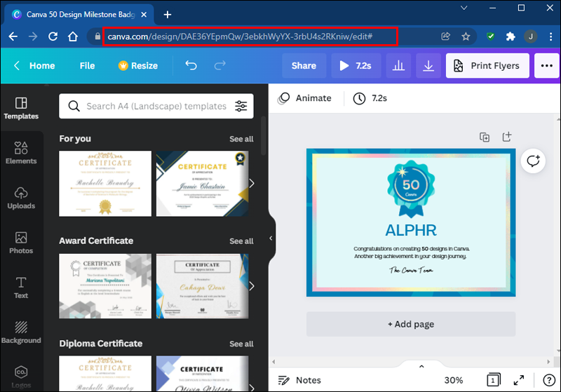Open the Logos sidebar tab
This screenshot has width=561, height=392.
click(21, 377)
